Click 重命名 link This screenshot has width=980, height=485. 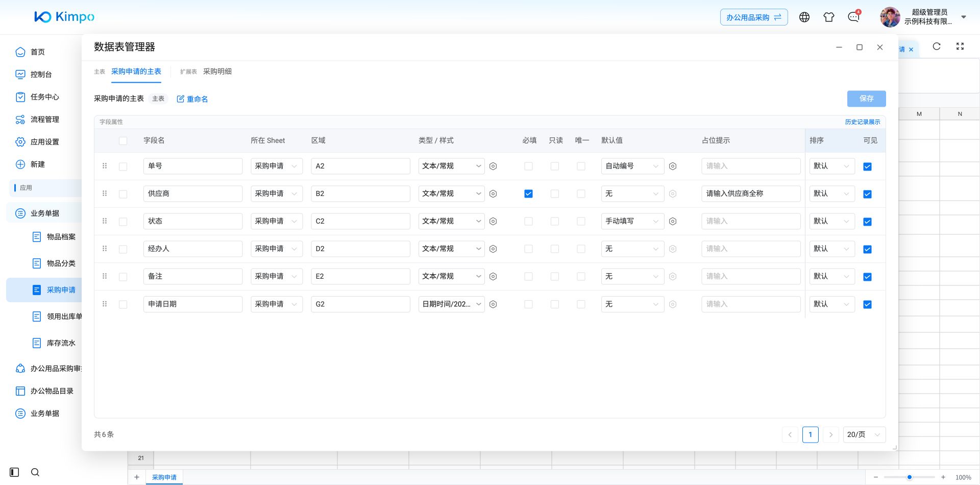(192, 99)
